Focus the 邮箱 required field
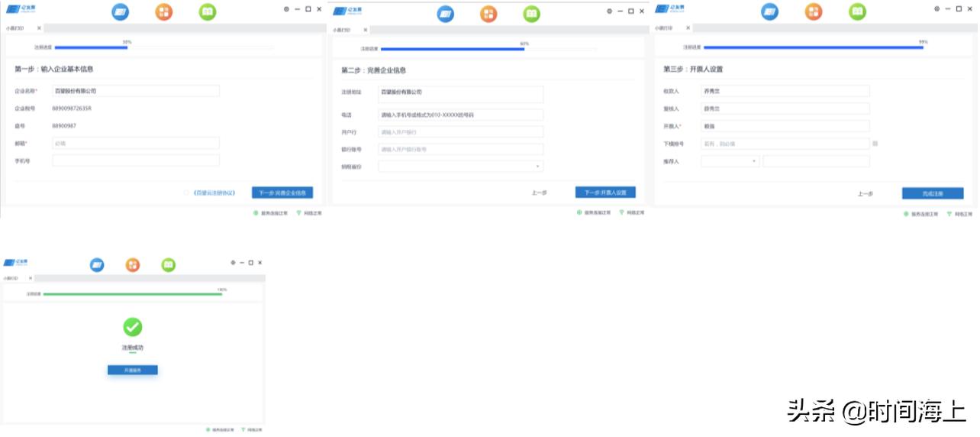The width and height of the screenshot is (980, 437). (136, 143)
